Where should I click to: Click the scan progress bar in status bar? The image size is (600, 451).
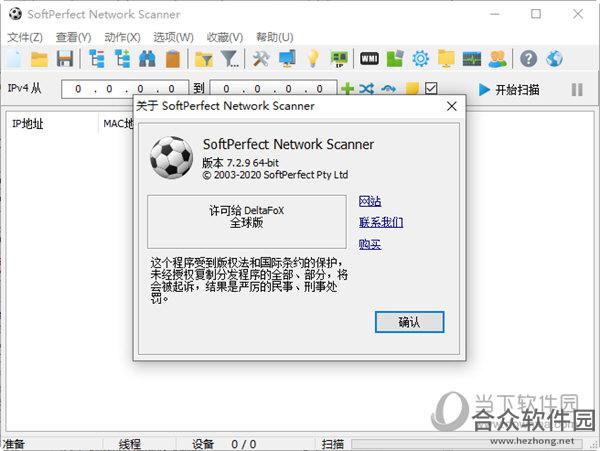click(x=467, y=444)
